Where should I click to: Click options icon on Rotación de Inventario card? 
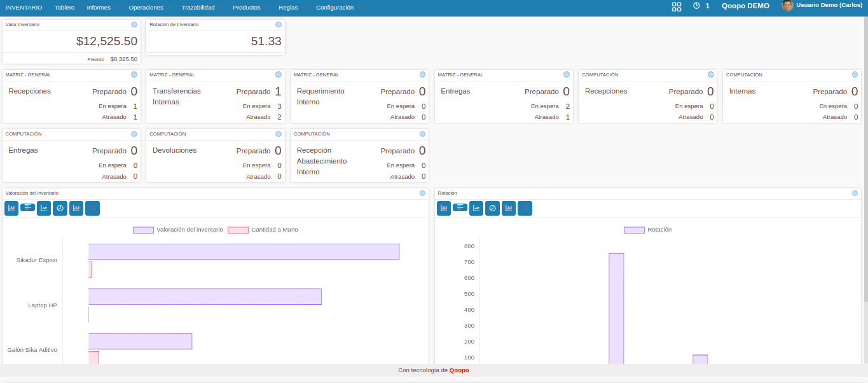[279, 24]
